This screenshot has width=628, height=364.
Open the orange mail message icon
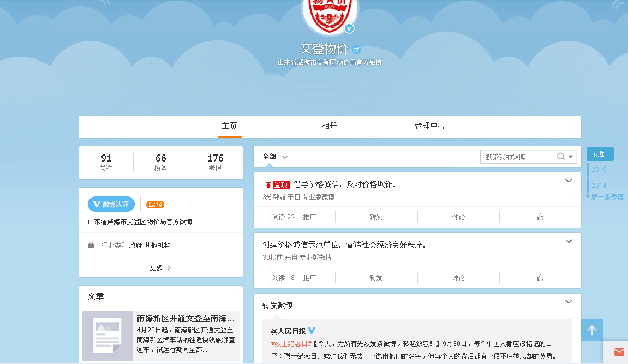(619, 351)
